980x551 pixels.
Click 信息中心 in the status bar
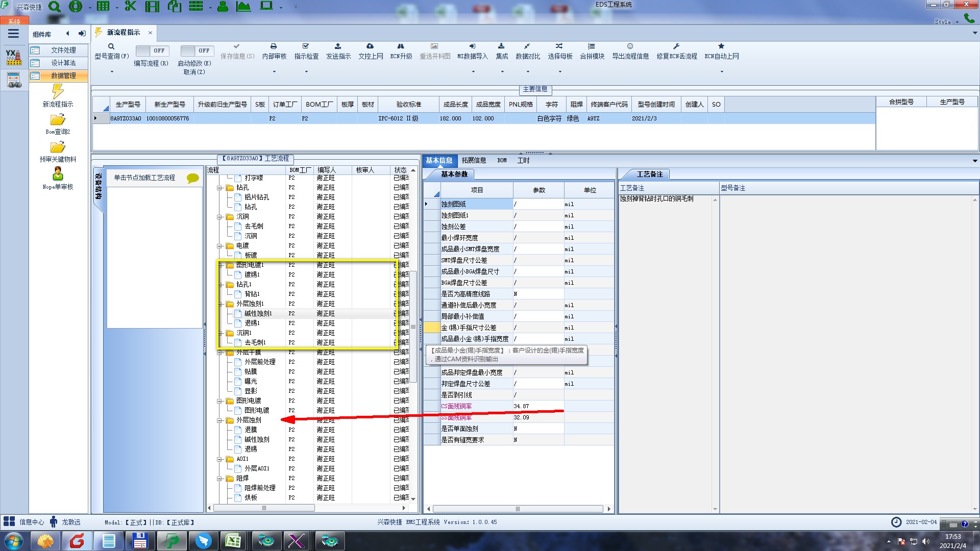31,522
